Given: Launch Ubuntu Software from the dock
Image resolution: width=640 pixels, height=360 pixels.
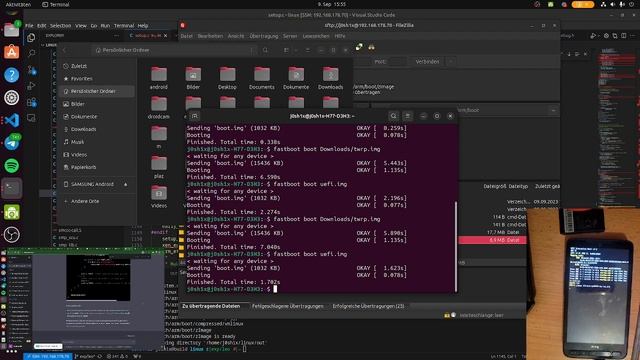Looking at the screenshot, I should pyautogui.click(x=11, y=52).
